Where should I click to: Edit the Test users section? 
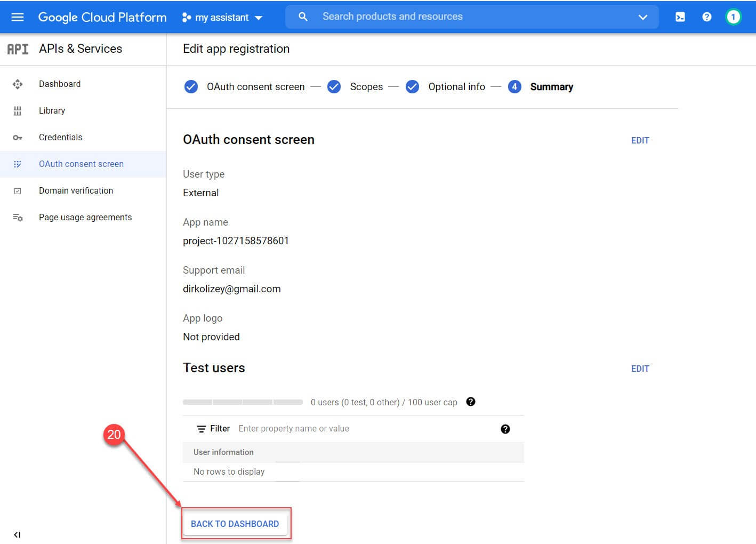[x=640, y=369]
